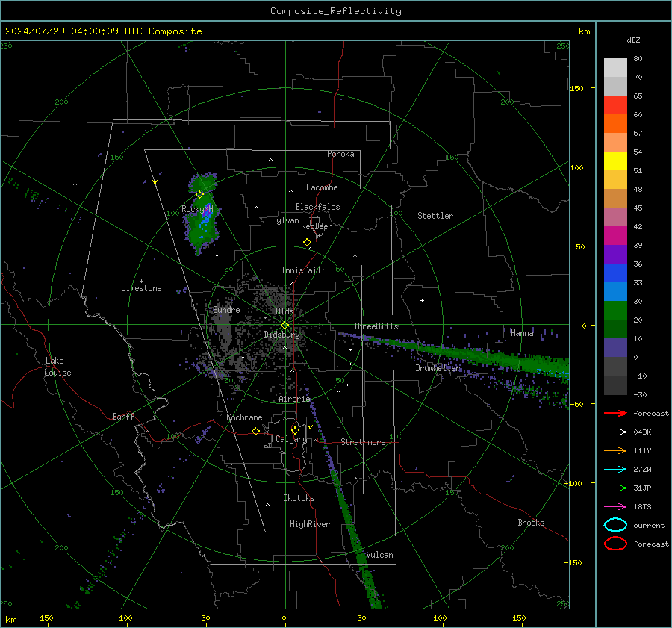This screenshot has height=628, width=672.
Task: Click the orange 111V arrow icon
Action: click(x=615, y=450)
